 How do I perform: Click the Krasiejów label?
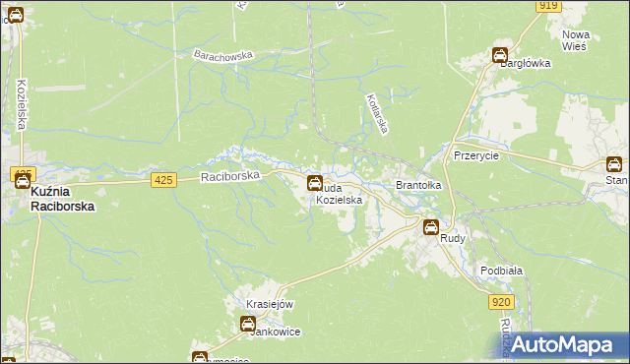coord(270,304)
